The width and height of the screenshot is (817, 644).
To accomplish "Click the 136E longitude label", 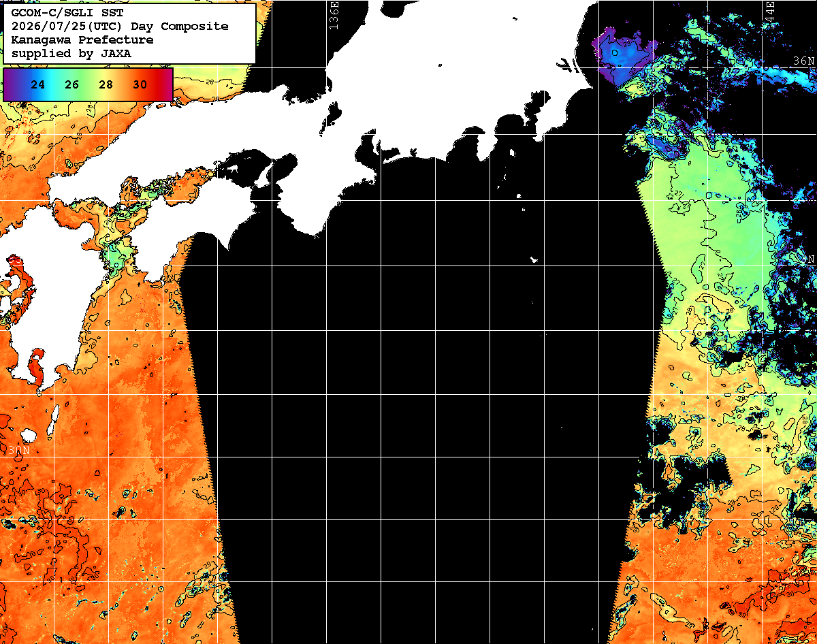I will [x=334, y=14].
